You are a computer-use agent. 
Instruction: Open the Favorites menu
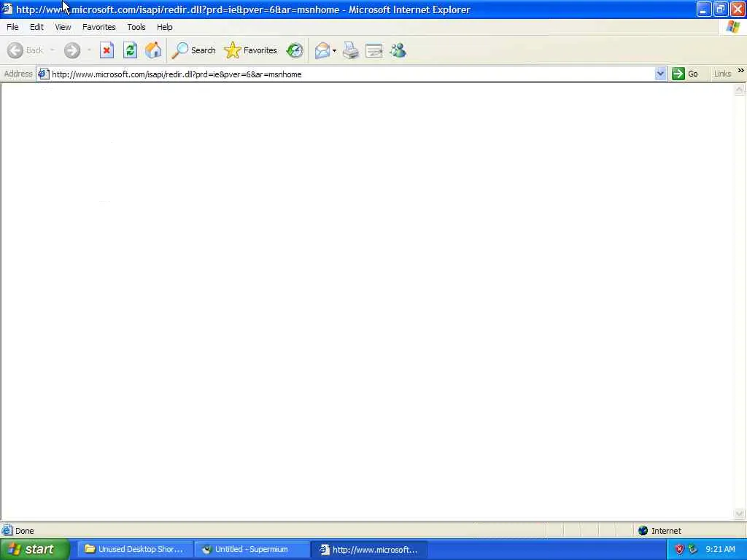98,27
